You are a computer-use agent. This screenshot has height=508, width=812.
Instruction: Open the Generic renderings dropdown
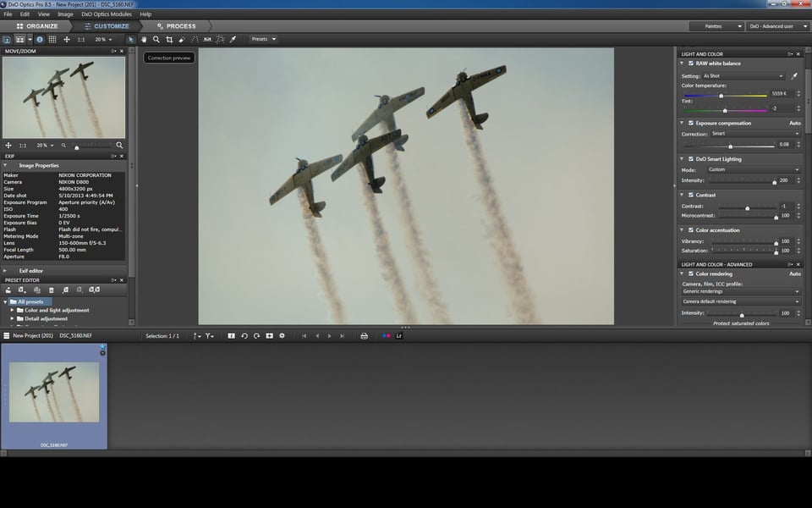741,291
